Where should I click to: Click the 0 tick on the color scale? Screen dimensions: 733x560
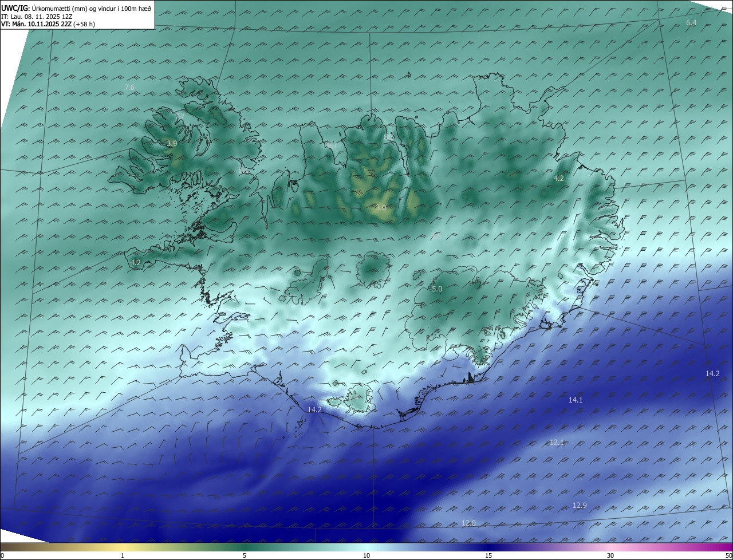[2, 555]
